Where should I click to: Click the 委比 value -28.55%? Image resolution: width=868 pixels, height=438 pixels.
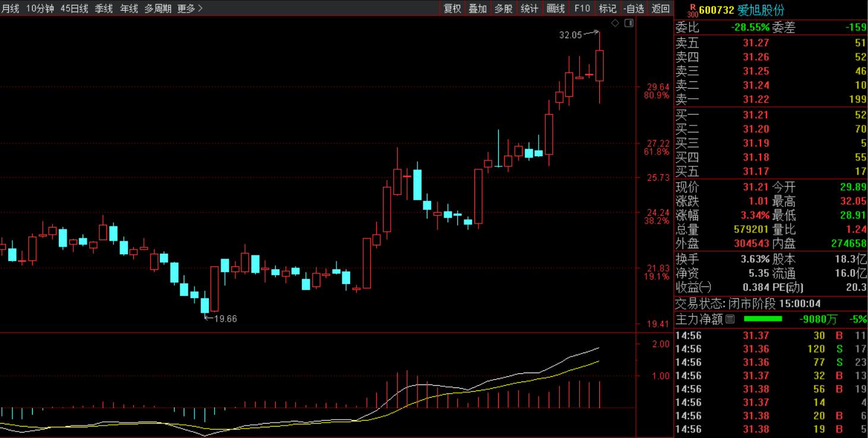coord(750,27)
